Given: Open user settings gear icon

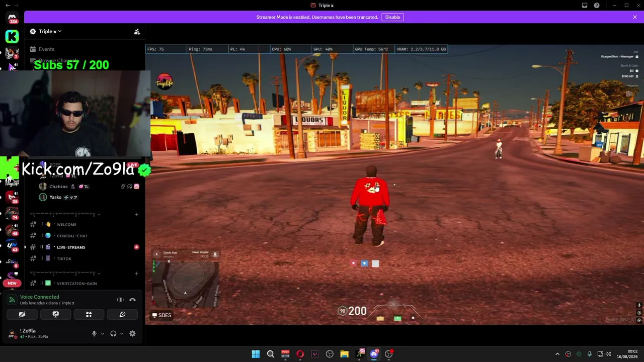Looking at the screenshot, I should (x=132, y=334).
